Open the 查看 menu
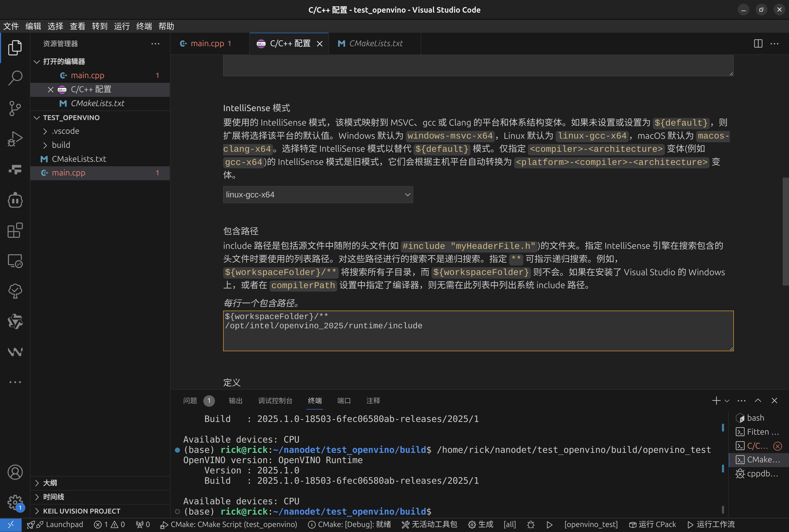789x532 pixels. pos(77,26)
